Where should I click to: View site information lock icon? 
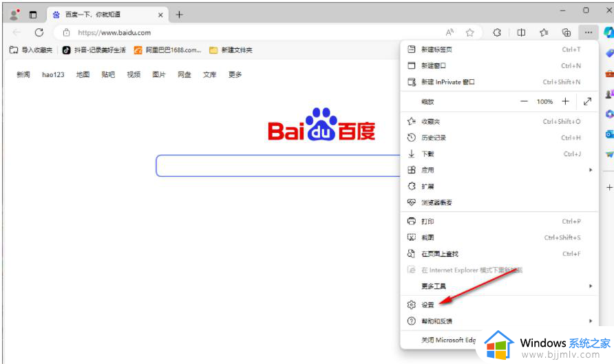point(66,32)
